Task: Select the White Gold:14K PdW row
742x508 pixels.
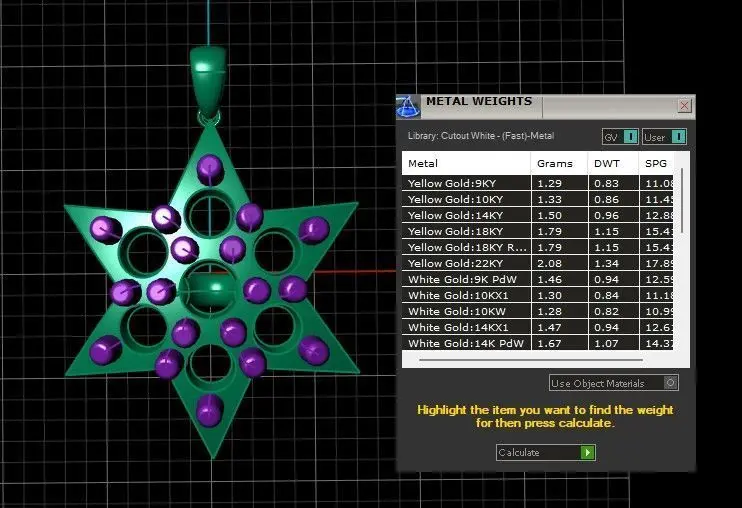Action: [x=538, y=343]
